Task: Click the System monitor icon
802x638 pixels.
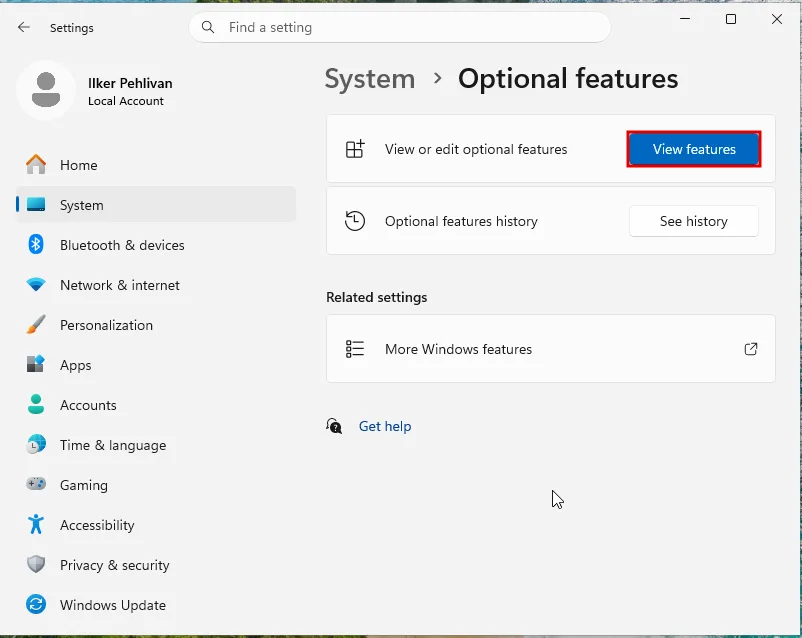Action: (x=36, y=205)
